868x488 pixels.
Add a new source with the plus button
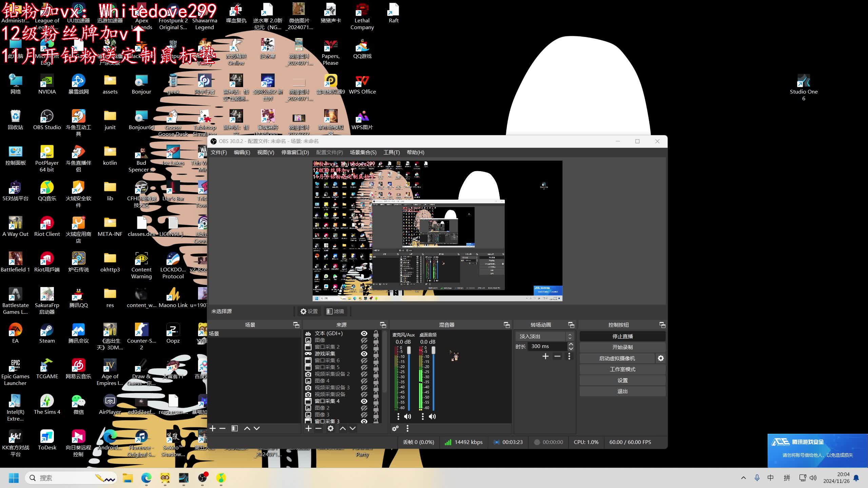point(308,428)
